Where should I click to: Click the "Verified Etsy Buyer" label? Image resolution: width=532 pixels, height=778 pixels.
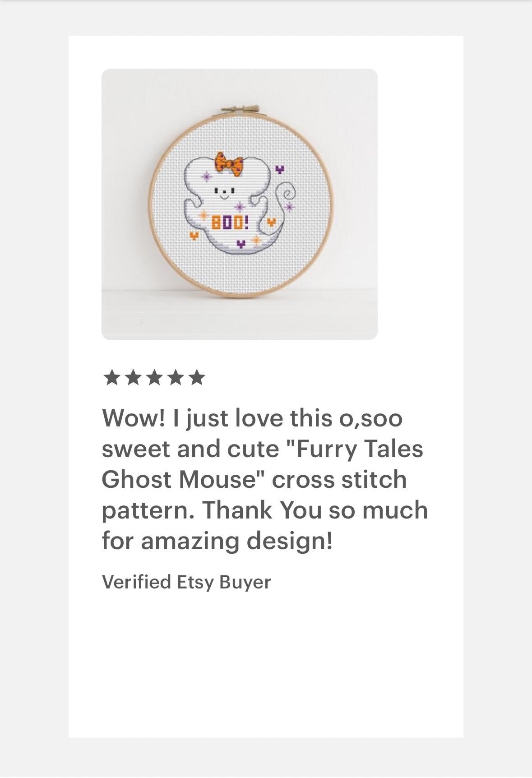pyautogui.click(x=186, y=582)
